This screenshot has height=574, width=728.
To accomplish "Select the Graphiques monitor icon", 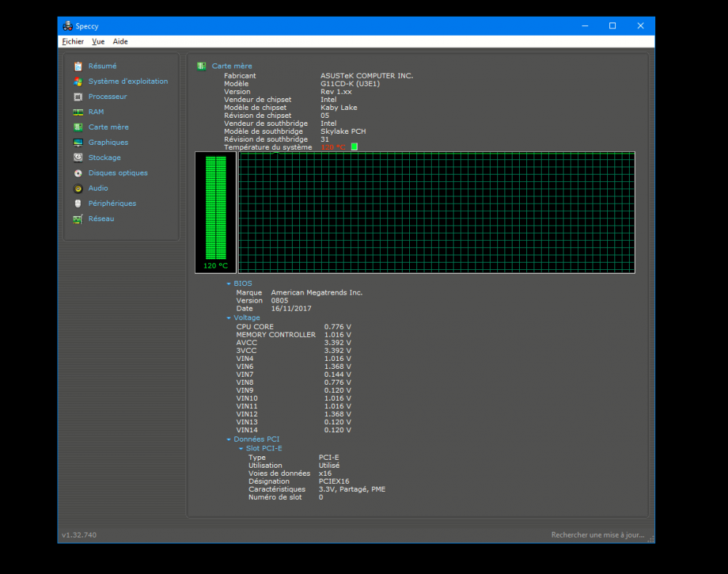I will [x=78, y=143].
